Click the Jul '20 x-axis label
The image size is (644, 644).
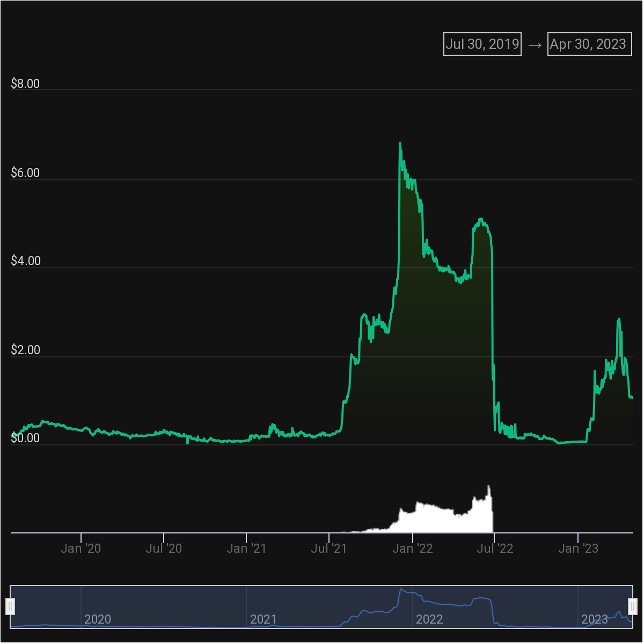[x=164, y=548]
